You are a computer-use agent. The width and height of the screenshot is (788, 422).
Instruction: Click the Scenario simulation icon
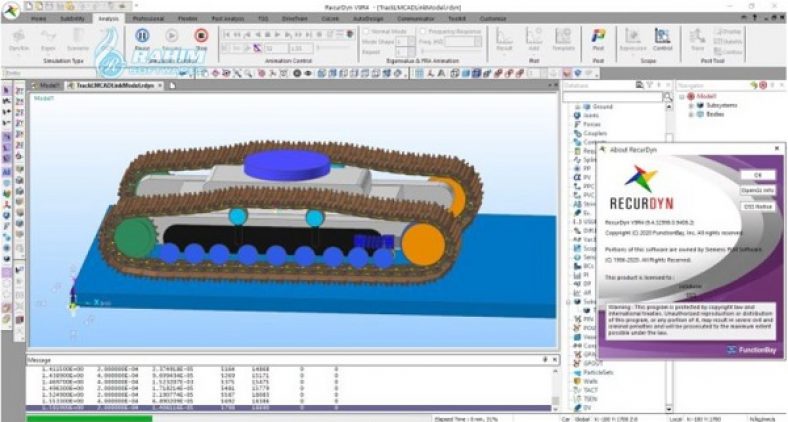[x=78, y=36]
